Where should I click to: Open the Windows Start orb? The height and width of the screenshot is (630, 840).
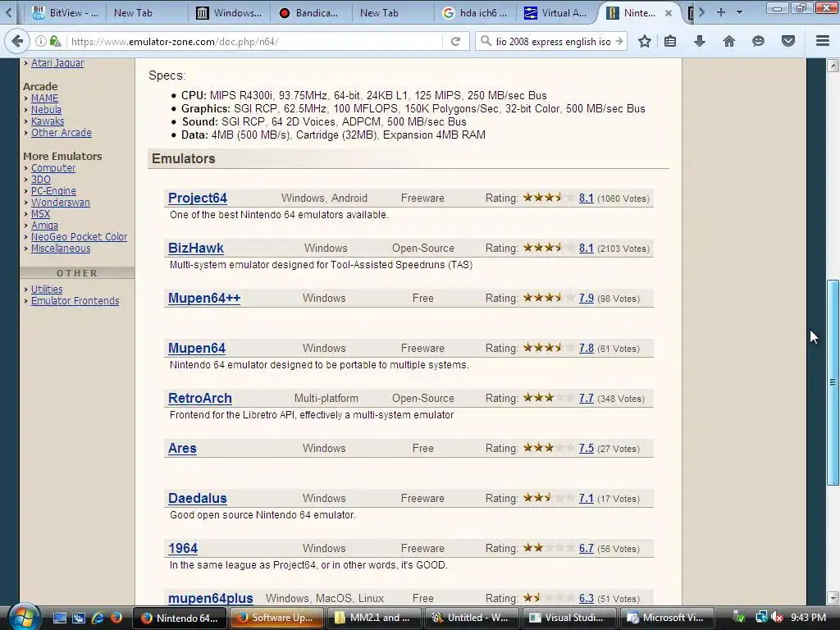[x=23, y=617]
